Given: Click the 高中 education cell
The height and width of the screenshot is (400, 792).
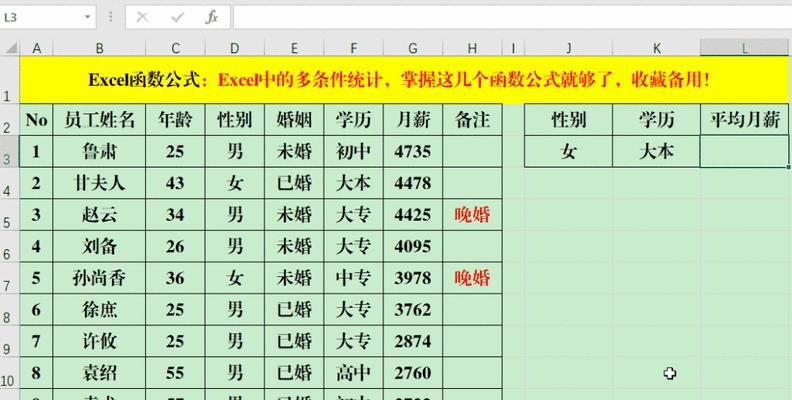Looking at the screenshot, I should click(354, 373).
